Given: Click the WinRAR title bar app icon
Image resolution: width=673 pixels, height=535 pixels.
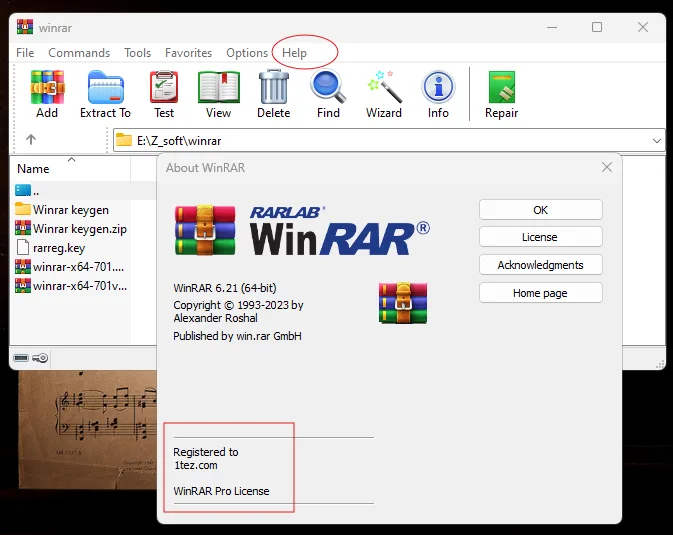Looking at the screenshot, I should coord(25,27).
